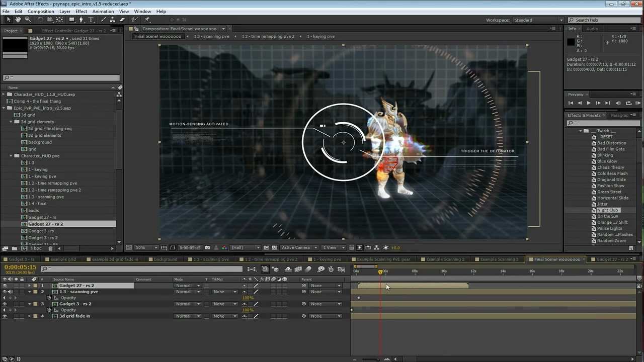Image resolution: width=644 pixels, height=362 pixels.
Task: Select the Eraser tool
Action: [x=122, y=20]
